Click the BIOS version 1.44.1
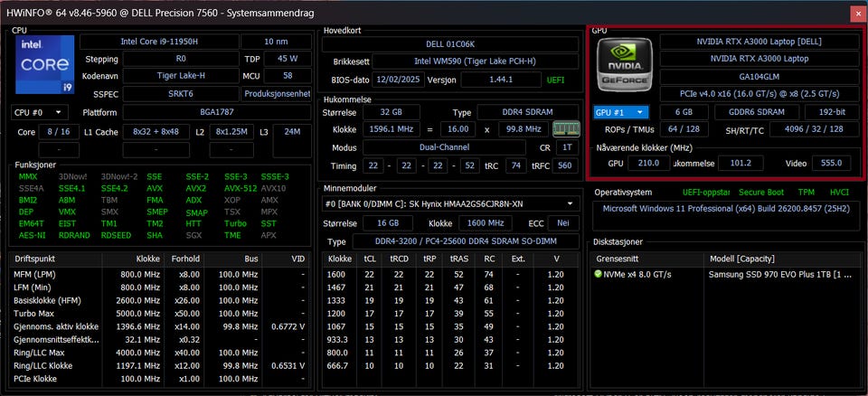Viewport: 868px width, 396px height. (501, 80)
